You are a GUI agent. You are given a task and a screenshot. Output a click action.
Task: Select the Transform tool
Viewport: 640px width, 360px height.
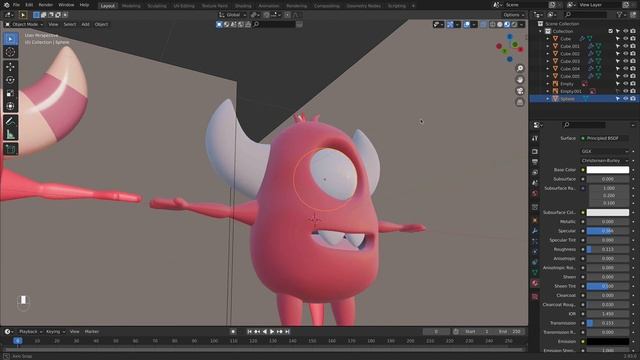pyautogui.click(x=11, y=106)
